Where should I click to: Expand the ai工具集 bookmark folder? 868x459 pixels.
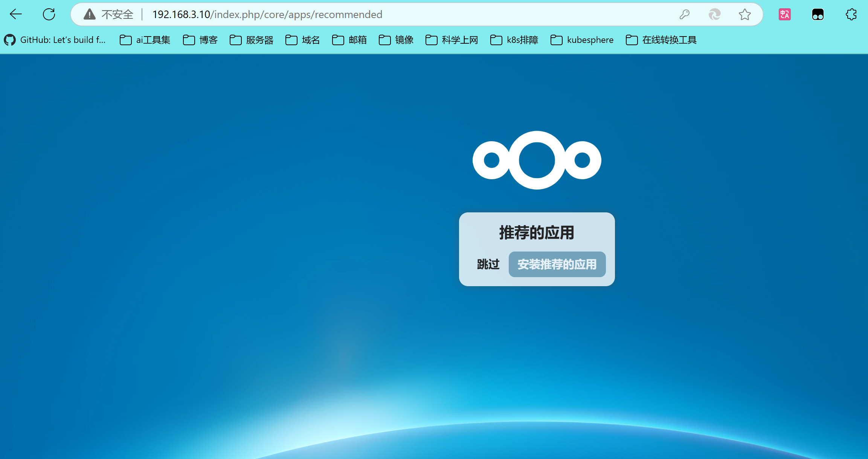tap(145, 40)
